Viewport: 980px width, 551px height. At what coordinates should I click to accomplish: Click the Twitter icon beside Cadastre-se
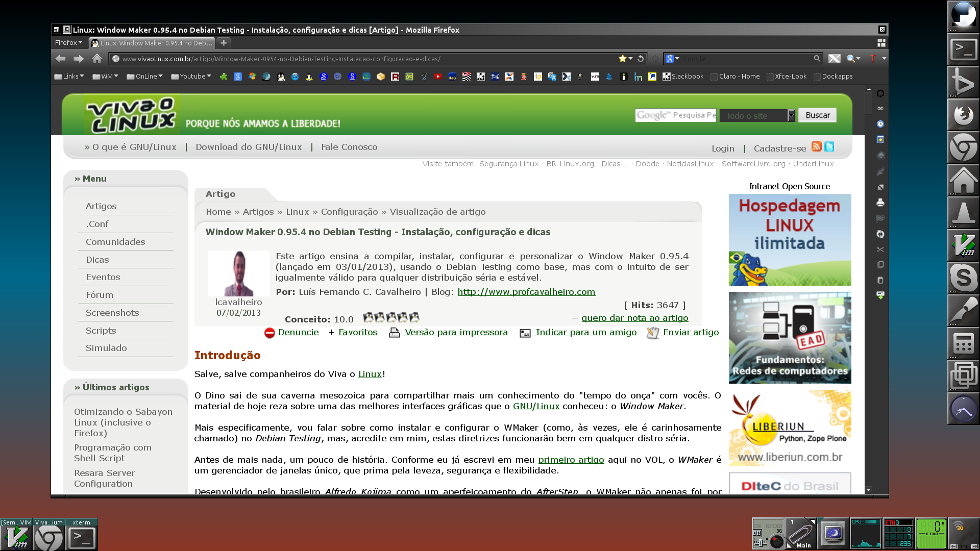[829, 146]
